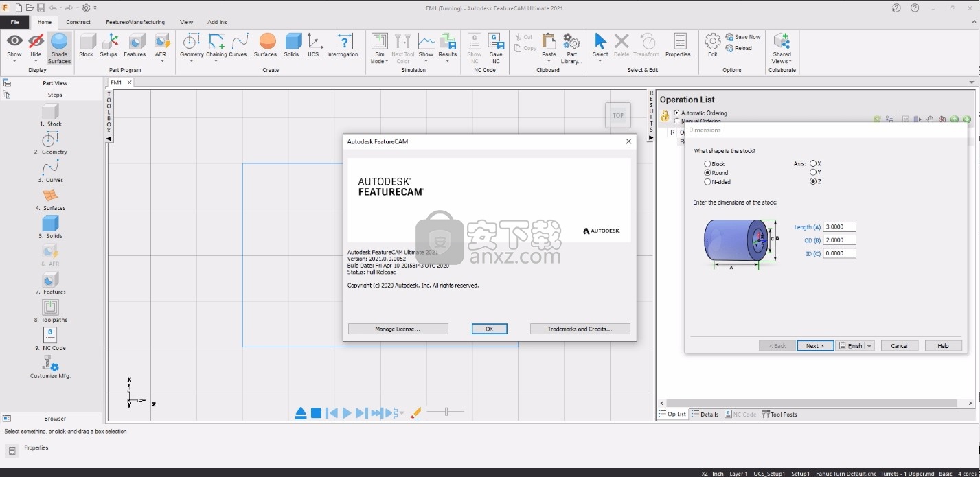The width and height of the screenshot is (980, 477).
Task: Switch to the Features/Manufacturing ribbon tab
Action: (135, 22)
